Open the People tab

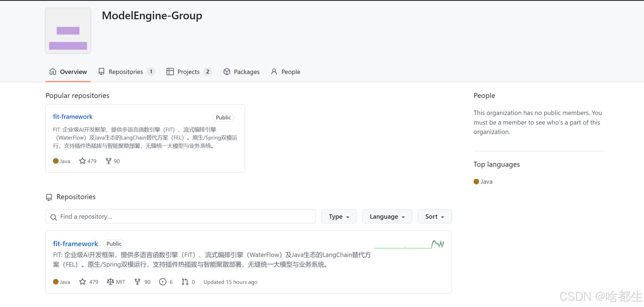[285, 72]
